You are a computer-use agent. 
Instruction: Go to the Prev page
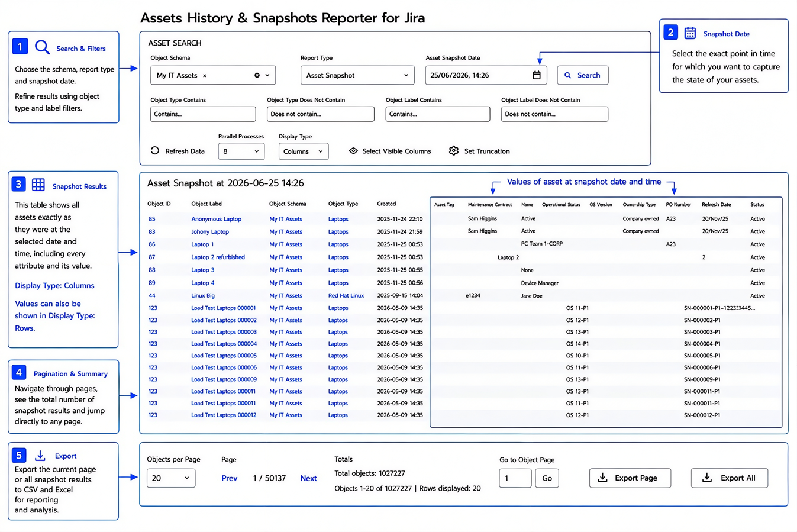[x=230, y=478]
